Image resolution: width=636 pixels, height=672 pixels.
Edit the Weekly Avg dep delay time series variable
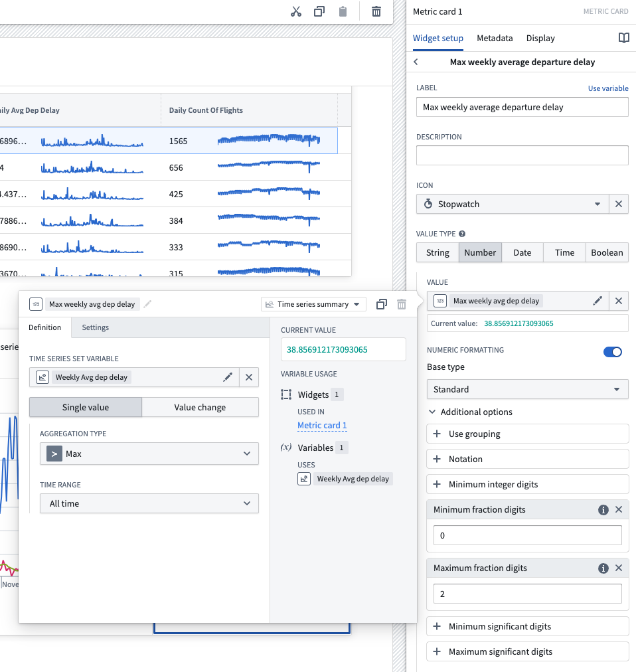pos(228,377)
